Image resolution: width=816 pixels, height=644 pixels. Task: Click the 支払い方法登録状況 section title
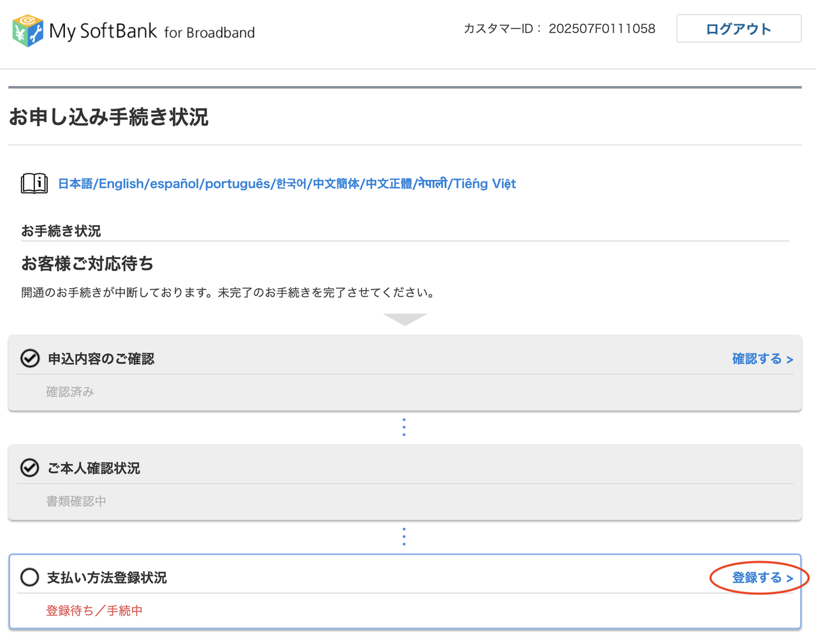tap(107, 578)
